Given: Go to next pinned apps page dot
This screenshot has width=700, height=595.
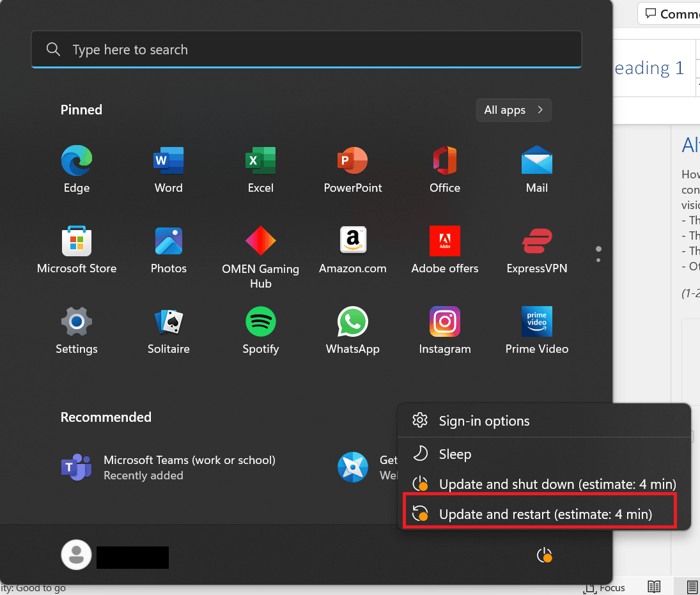Looking at the screenshot, I should (598, 260).
